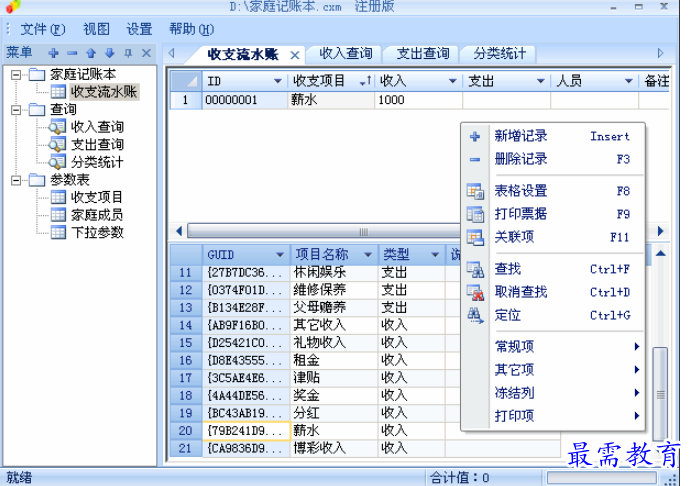Open 收入查询 in the tree
Screen dimensions: 689x486
[x=98, y=127]
